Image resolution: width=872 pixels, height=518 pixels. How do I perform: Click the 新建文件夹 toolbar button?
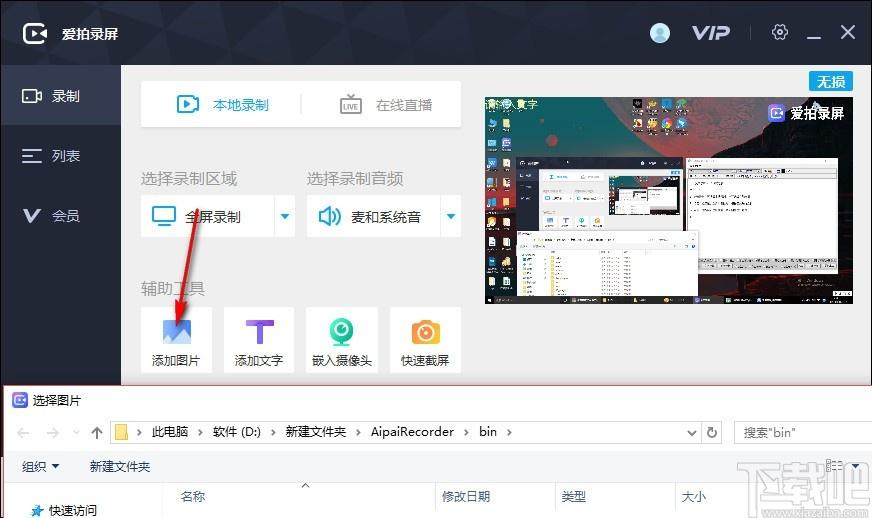coord(120,466)
